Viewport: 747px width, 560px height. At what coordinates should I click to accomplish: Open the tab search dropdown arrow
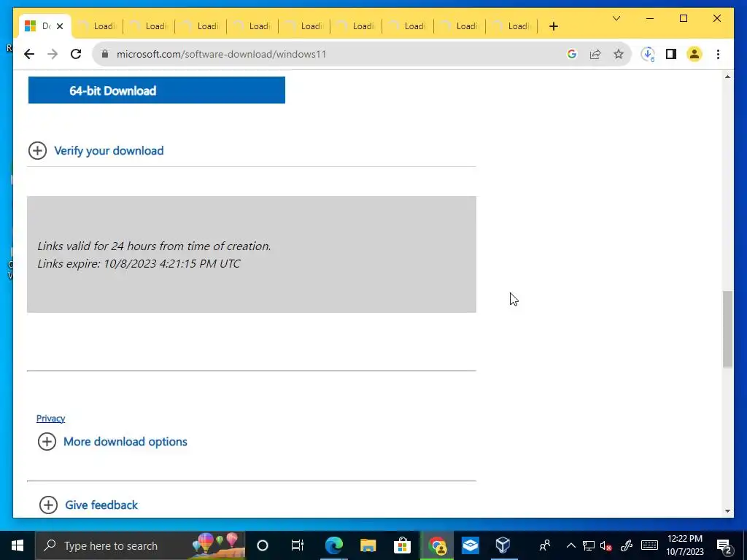616,18
